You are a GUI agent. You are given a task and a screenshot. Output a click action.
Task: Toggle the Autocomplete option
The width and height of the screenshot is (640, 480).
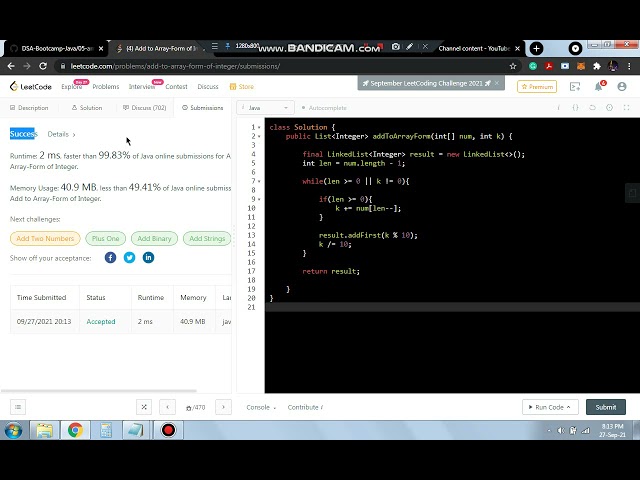[324, 108]
